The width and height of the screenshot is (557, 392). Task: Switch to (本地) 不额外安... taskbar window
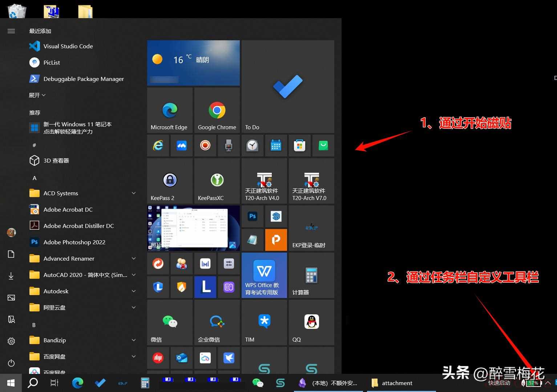click(329, 383)
